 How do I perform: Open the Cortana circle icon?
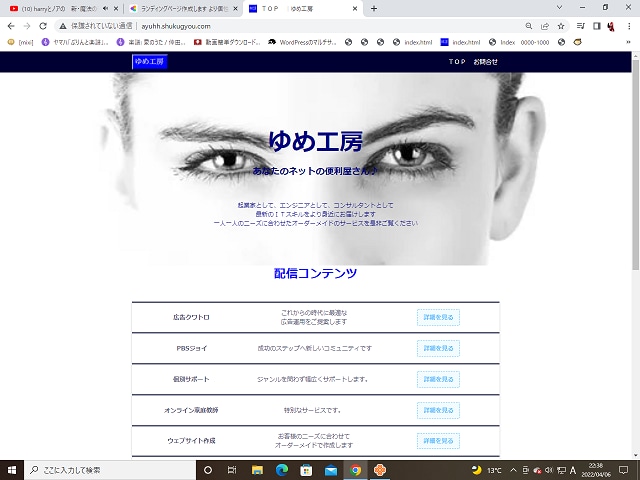[x=208, y=470]
